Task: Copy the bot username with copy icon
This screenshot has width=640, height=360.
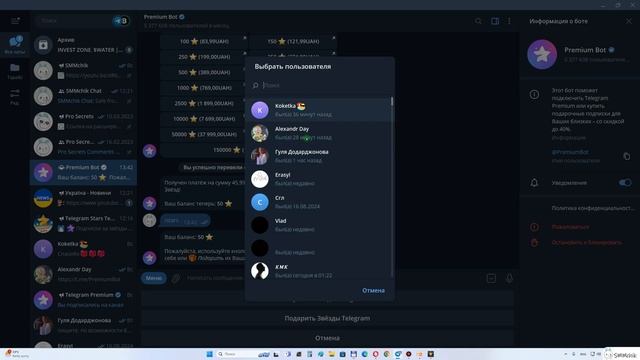Action: tap(627, 156)
